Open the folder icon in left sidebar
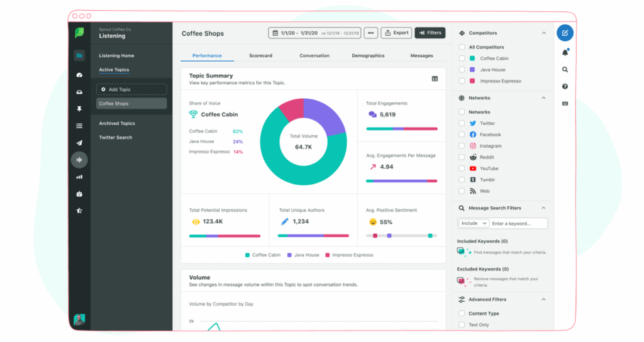The width and height of the screenshot is (644, 342). pyautogui.click(x=79, y=55)
